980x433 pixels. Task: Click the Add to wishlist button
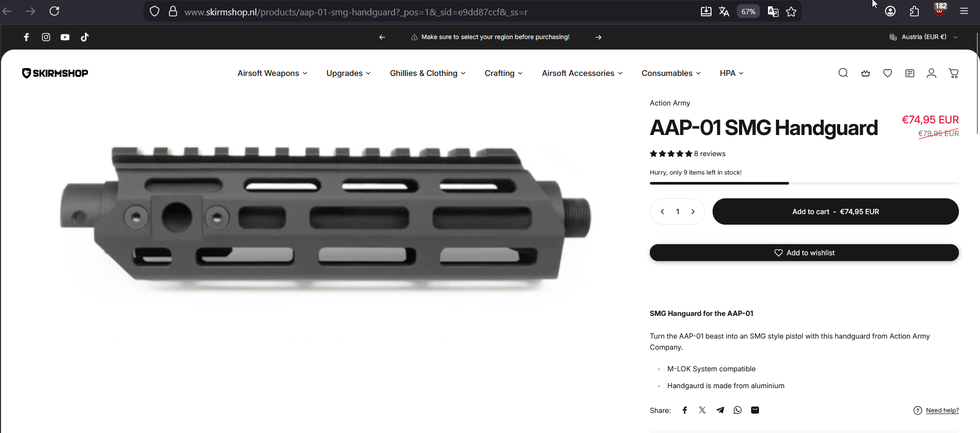pyautogui.click(x=804, y=253)
